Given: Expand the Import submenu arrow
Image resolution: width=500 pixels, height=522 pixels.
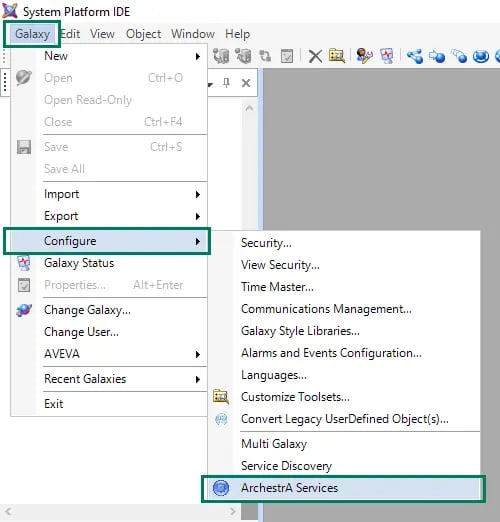Looking at the screenshot, I should (x=198, y=194).
